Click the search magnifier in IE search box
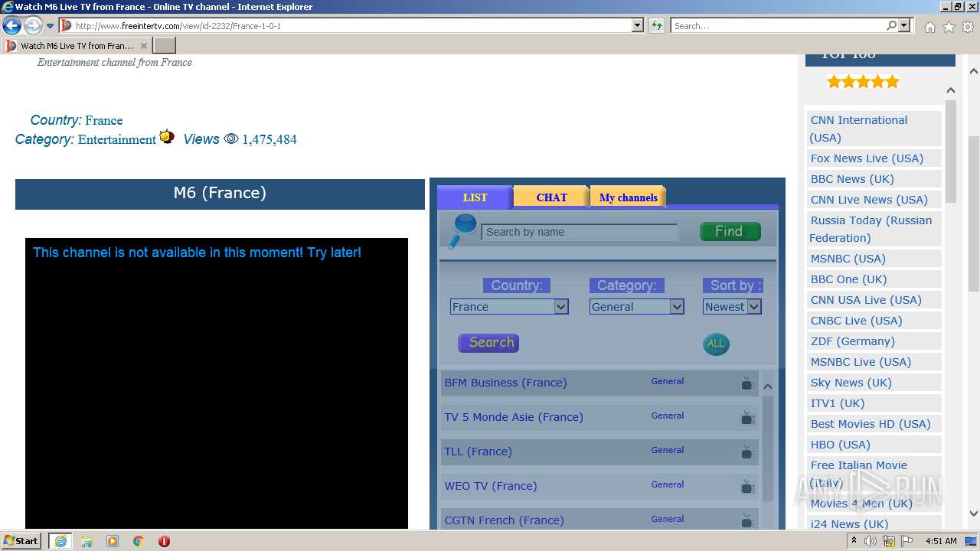The width and height of the screenshot is (980, 551). point(891,25)
